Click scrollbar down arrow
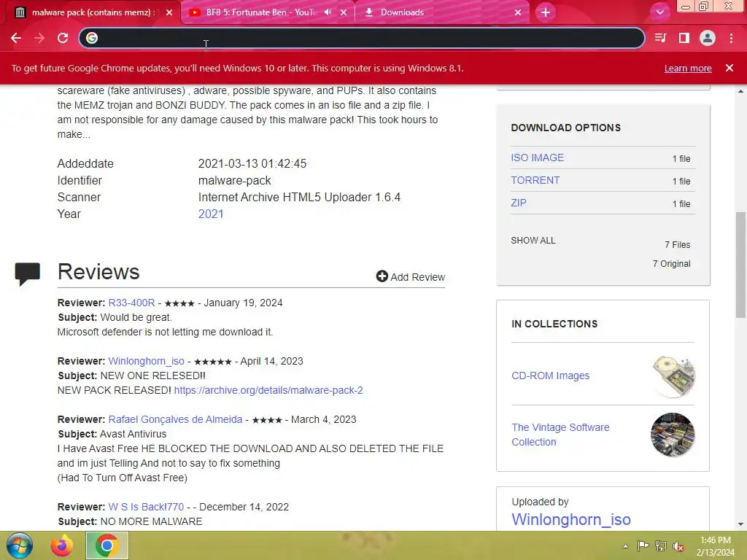The height and width of the screenshot is (560, 747). tap(740, 524)
